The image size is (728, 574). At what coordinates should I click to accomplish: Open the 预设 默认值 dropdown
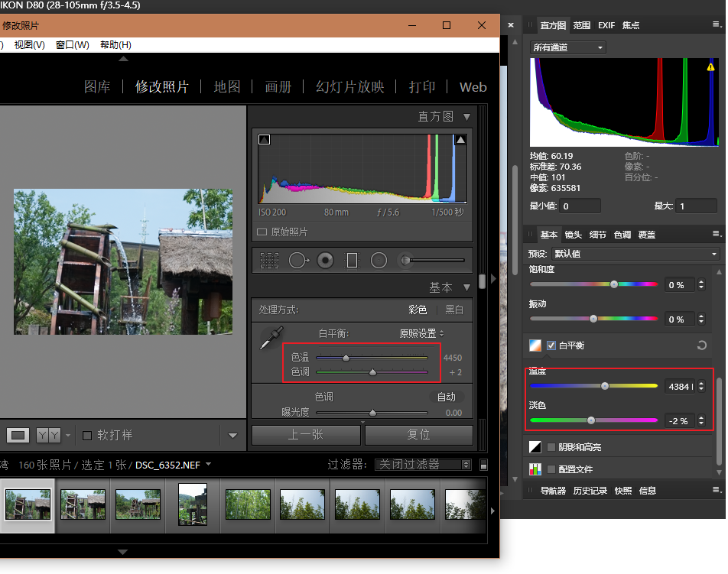(x=635, y=254)
